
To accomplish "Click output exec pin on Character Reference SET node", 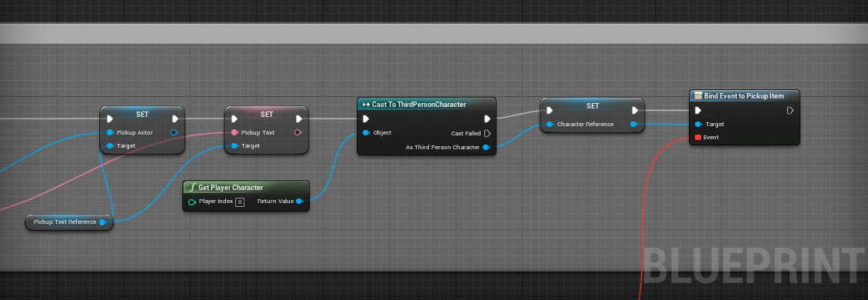I will [635, 111].
